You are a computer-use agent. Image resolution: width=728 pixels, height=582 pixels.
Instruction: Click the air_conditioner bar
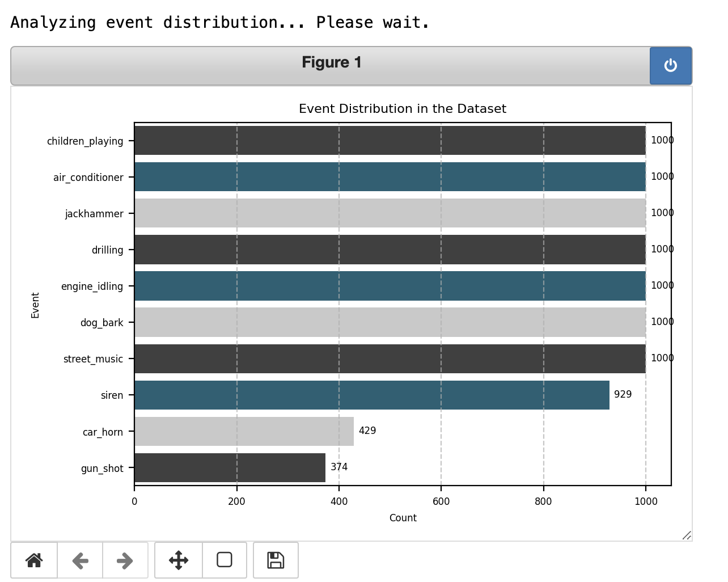click(390, 177)
